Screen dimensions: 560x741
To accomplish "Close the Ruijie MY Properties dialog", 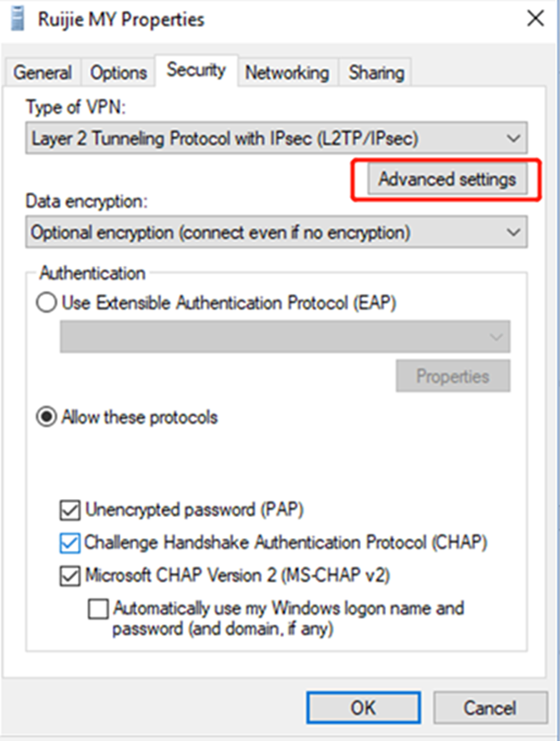I will pos(535,18).
